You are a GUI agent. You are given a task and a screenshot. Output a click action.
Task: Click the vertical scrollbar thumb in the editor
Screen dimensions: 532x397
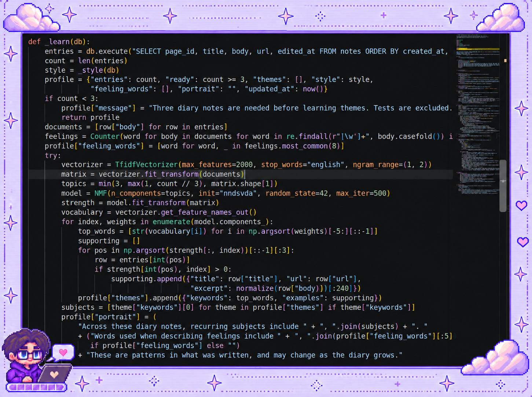coord(503,186)
